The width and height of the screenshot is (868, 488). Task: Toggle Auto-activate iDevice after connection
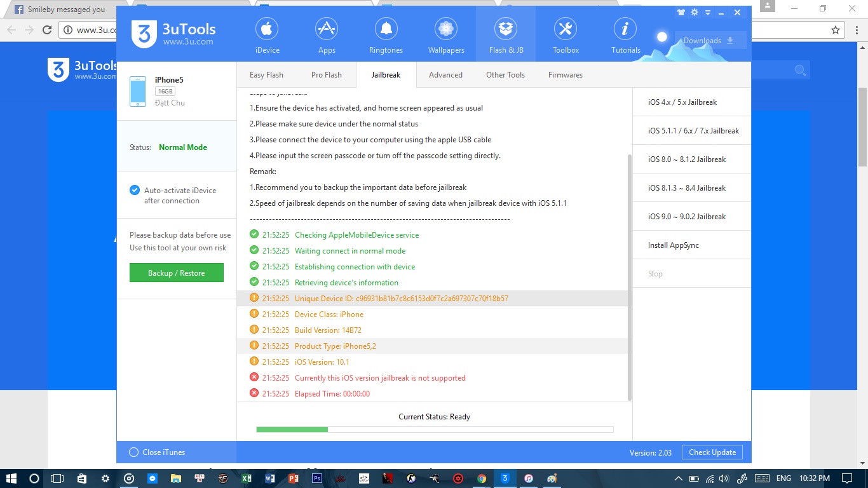134,190
